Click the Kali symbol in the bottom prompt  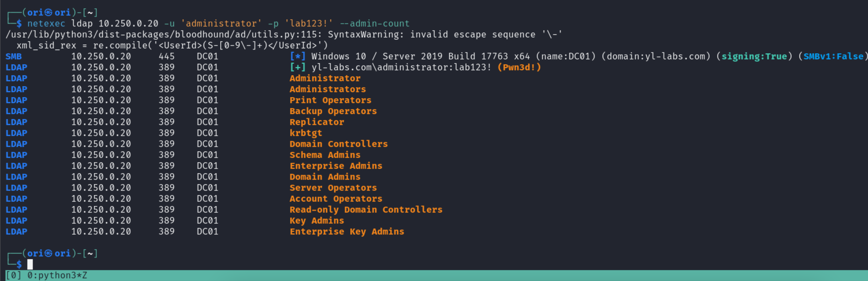49,253
